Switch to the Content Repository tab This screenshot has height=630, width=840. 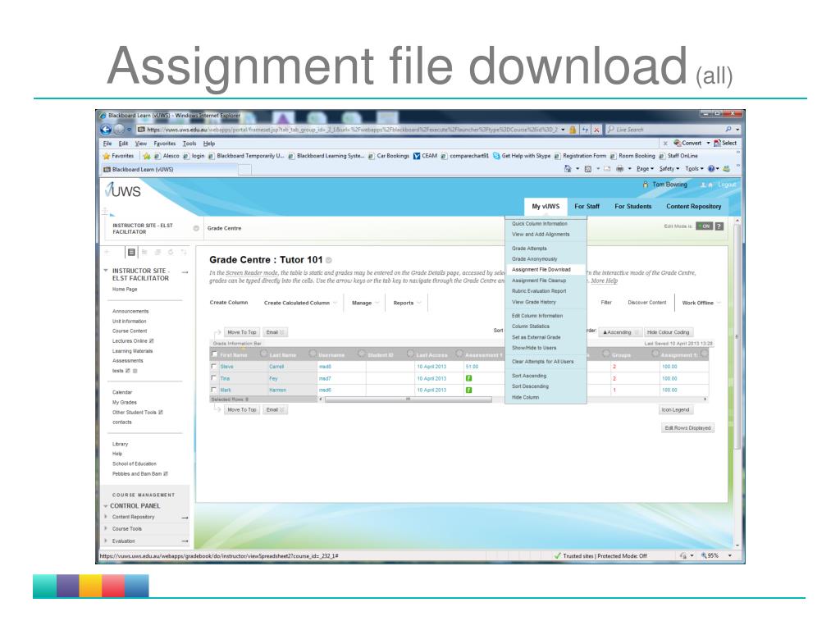[694, 206]
